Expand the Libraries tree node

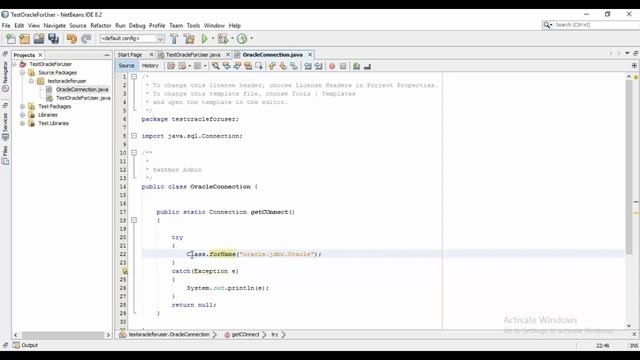pyautogui.click(x=22, y=115)
